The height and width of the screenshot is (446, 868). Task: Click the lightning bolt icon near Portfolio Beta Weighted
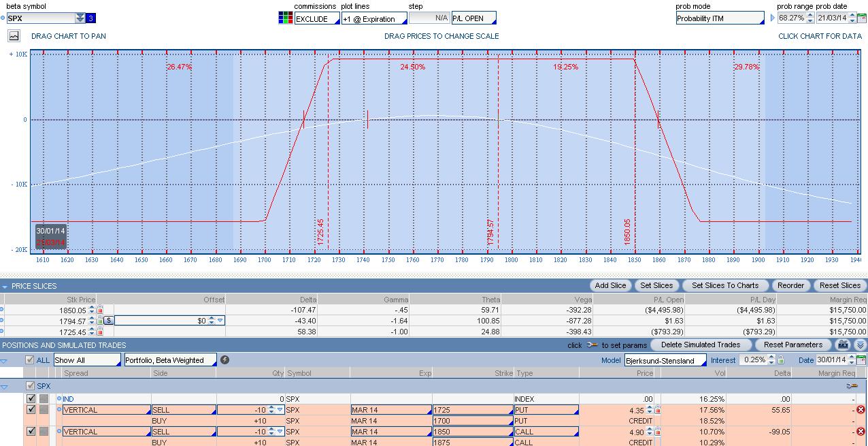225,360
